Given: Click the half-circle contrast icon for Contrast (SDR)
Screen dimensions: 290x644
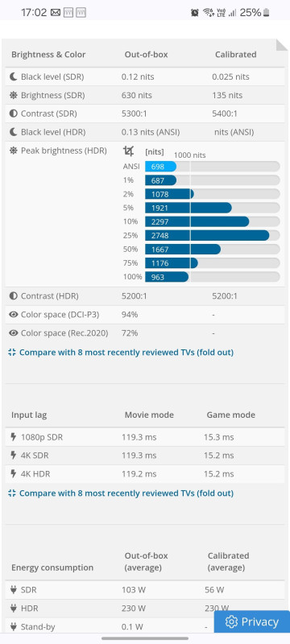Looking at the screenshot, I should 14,114.
